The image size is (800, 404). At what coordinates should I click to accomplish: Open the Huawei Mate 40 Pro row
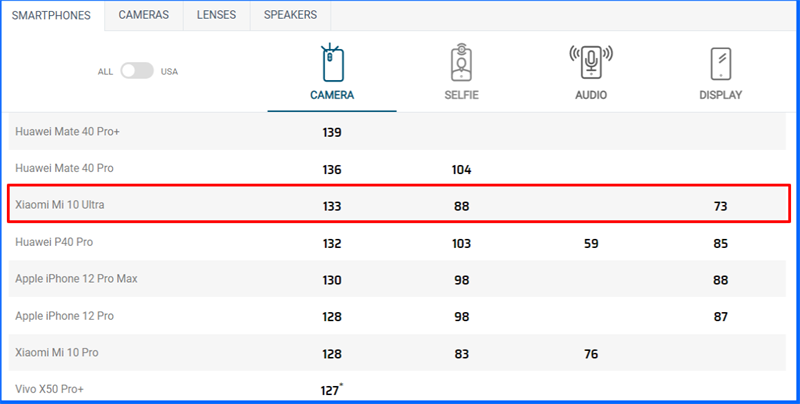[x=63, y=169]
